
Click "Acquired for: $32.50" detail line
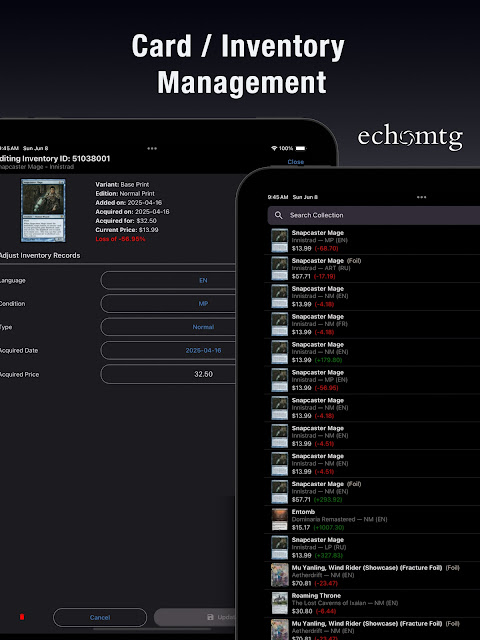click(x=126, y=221)
